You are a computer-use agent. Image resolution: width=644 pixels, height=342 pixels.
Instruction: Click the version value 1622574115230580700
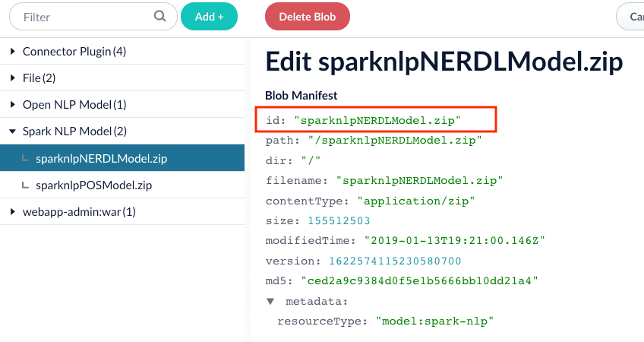pyautogui.click(x=395, y=261)
